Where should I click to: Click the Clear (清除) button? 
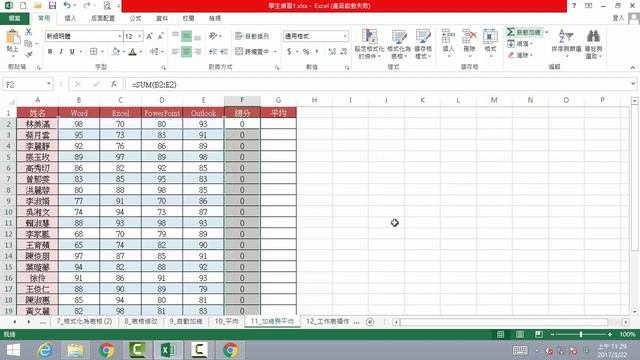click(520, 55)
